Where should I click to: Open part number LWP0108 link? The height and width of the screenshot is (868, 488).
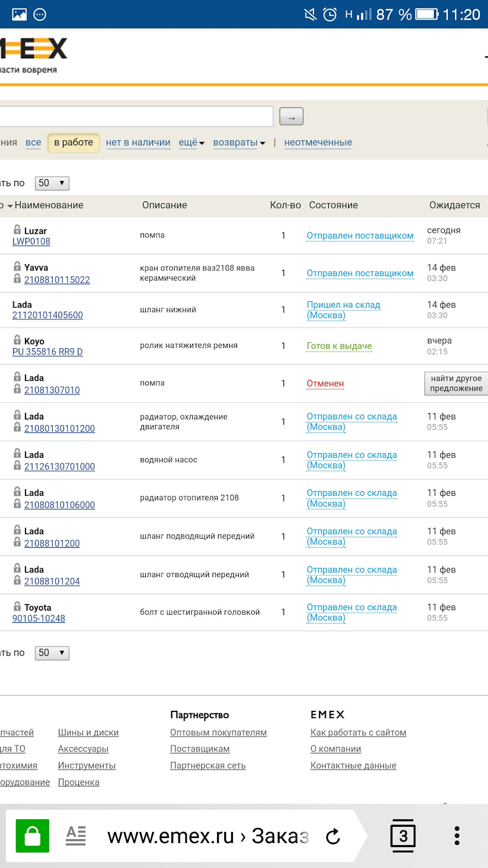[31, 242]
